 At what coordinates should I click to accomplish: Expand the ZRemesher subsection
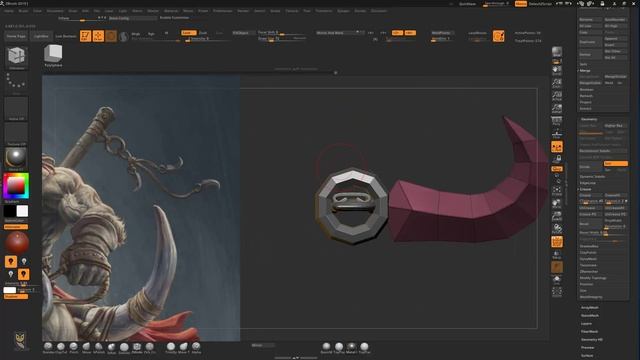coord(589,271)
